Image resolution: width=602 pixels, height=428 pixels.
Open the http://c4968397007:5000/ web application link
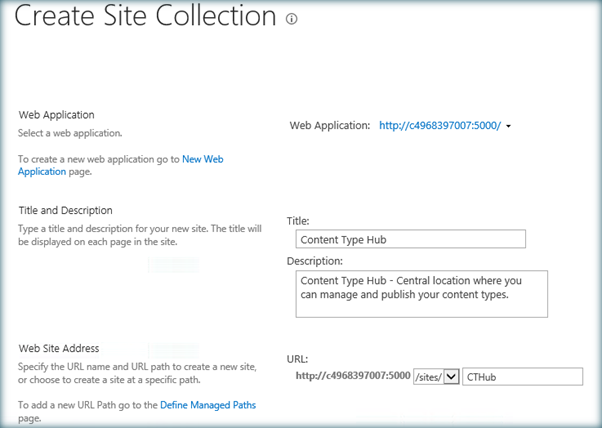coord(440,126)
